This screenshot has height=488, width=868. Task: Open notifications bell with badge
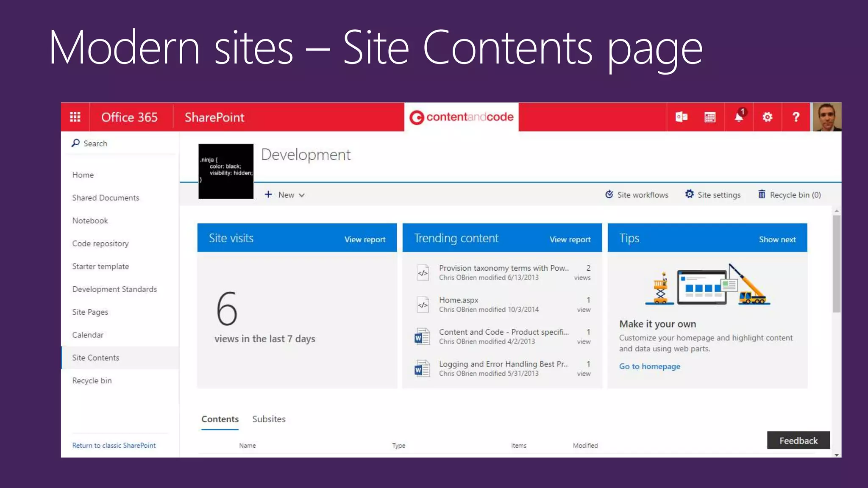click(739, 117)
